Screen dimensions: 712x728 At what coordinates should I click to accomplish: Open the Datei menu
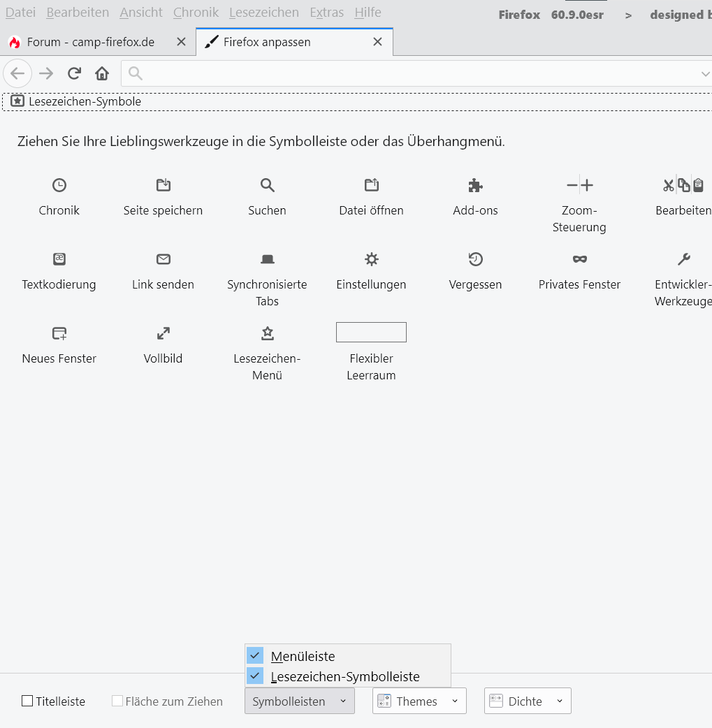(x=20, y=13)
